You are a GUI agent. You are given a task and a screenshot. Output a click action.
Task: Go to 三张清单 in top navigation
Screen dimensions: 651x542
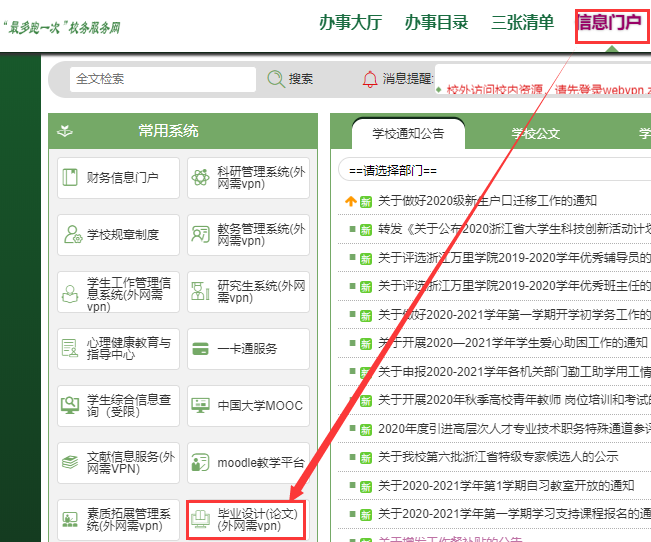point(523,22)
